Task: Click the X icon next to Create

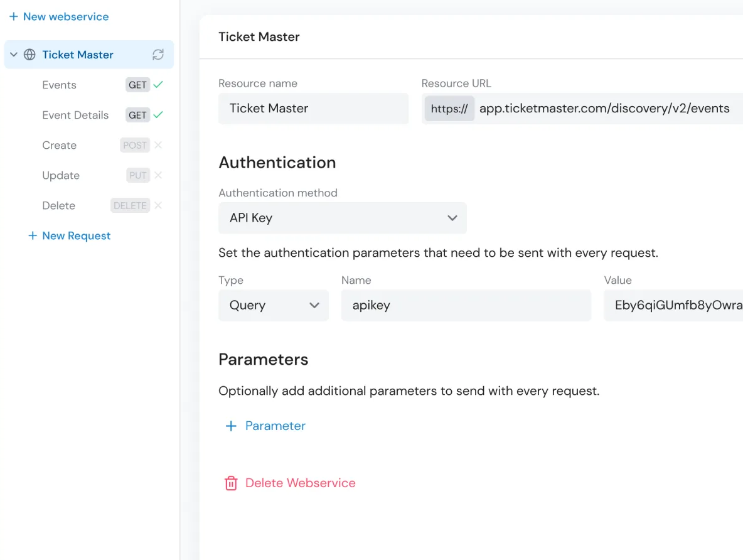Action: pyautogui.click(x=158, y=145)
